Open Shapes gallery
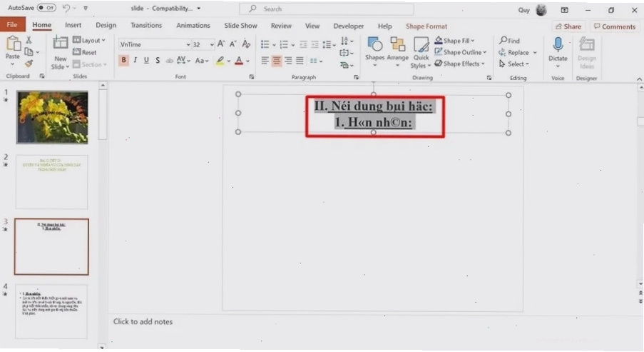This screenshot has width=644, height=352. [374, 53]
